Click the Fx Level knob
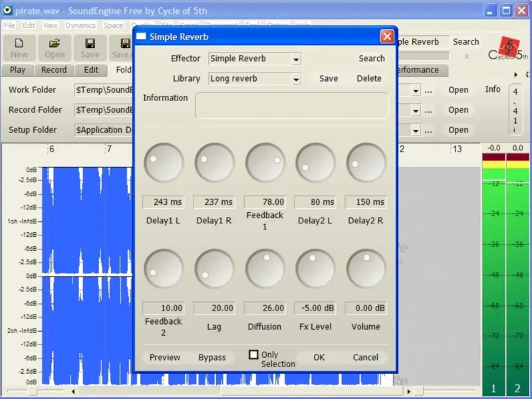Viewport: 532px width, 399px height. [315, 269]
